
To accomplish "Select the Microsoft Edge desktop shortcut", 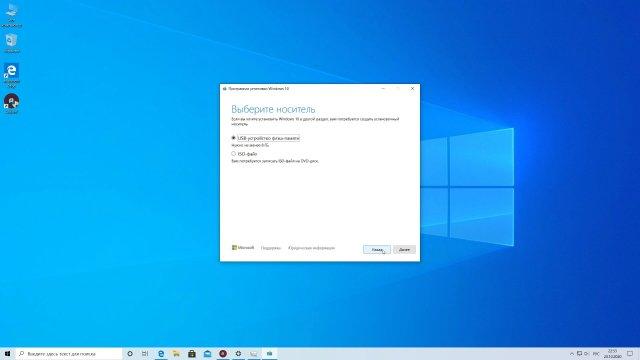I will coord(11,75).
